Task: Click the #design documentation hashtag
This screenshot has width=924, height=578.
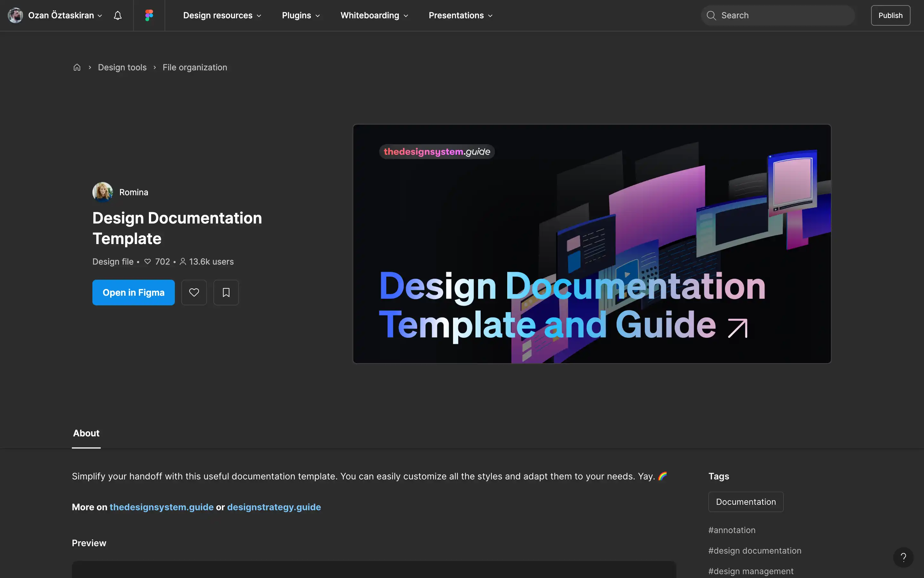Action: pos(755,550)
